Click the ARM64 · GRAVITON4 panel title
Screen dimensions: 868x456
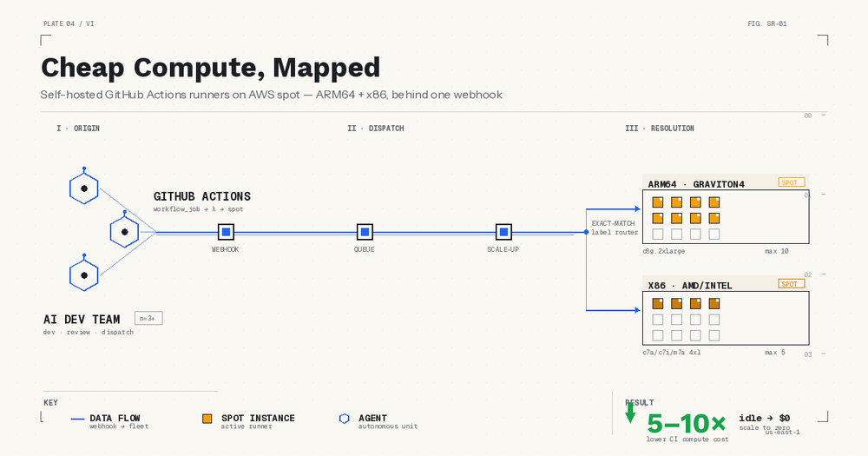[x=696, y=184]
